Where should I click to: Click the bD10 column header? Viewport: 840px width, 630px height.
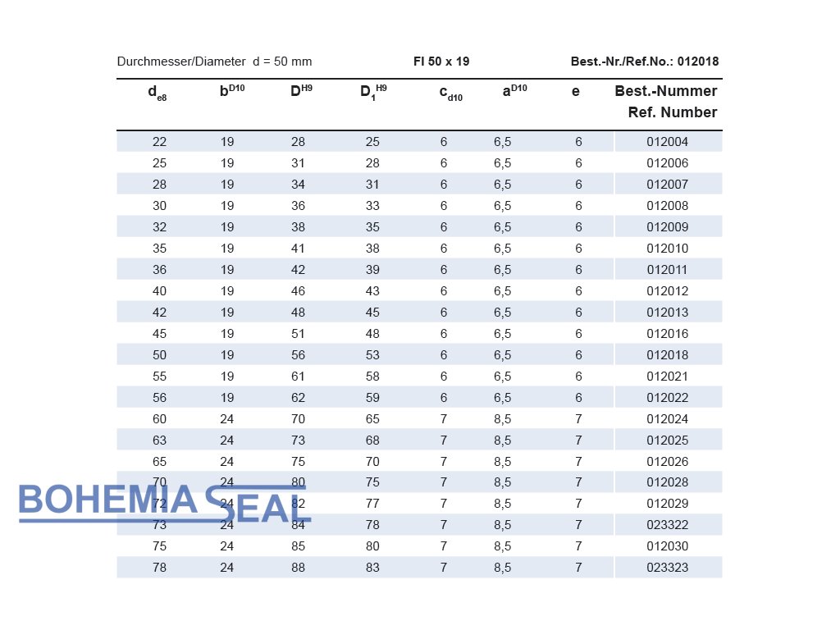(231, 92)
